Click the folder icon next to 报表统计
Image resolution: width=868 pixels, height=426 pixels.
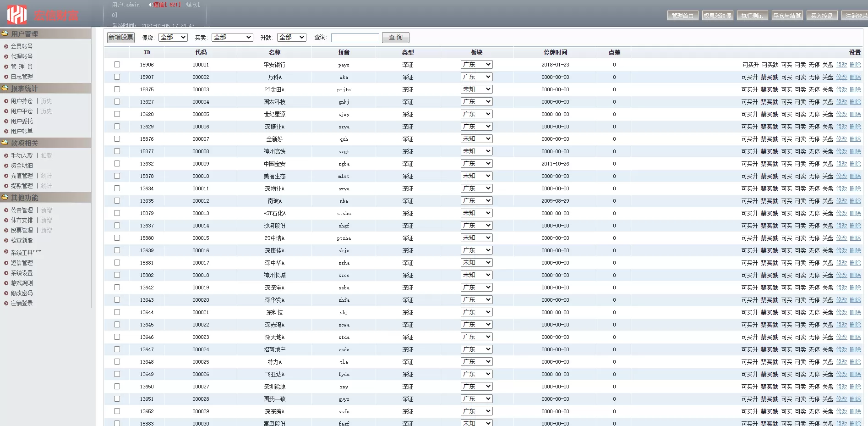[x=5, y=88]
